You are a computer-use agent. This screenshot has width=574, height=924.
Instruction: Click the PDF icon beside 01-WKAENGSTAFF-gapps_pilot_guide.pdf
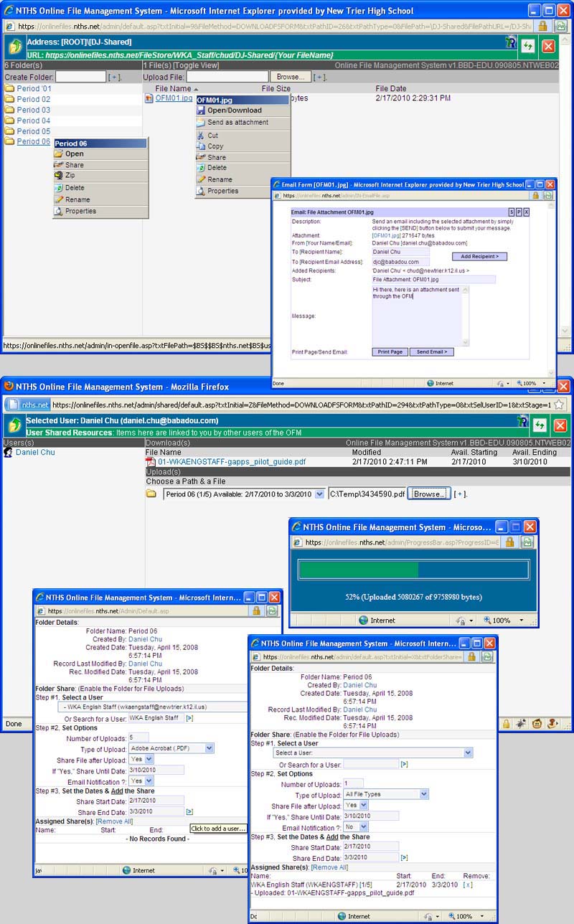pos(151,462)
